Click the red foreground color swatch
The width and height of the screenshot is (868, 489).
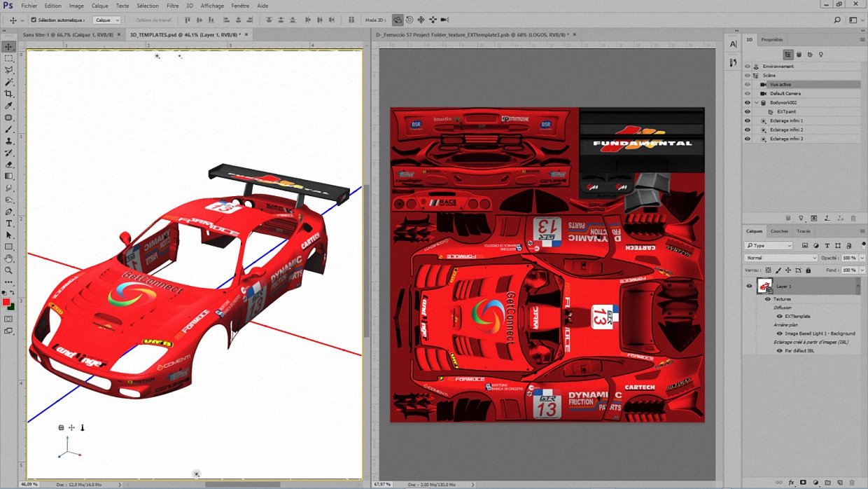pos(6,302)
